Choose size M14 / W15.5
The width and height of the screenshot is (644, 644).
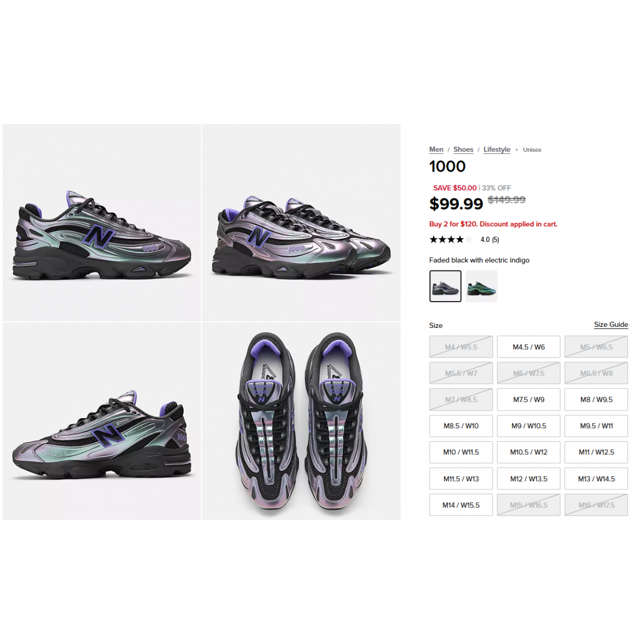tap(461, 505)
